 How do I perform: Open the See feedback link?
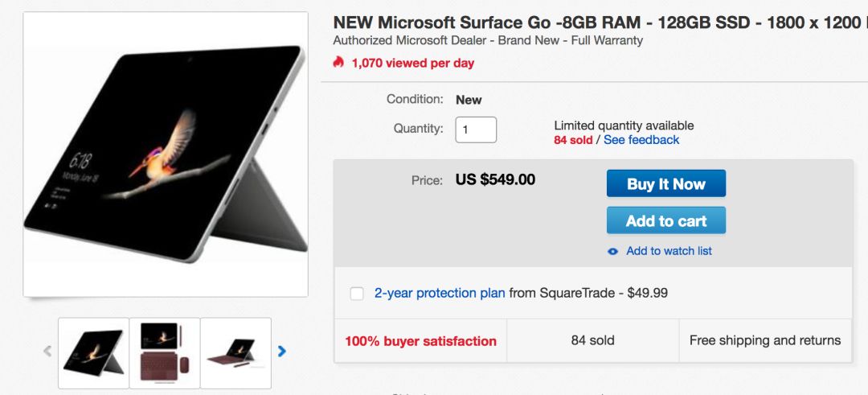click(x=641, y=140)
